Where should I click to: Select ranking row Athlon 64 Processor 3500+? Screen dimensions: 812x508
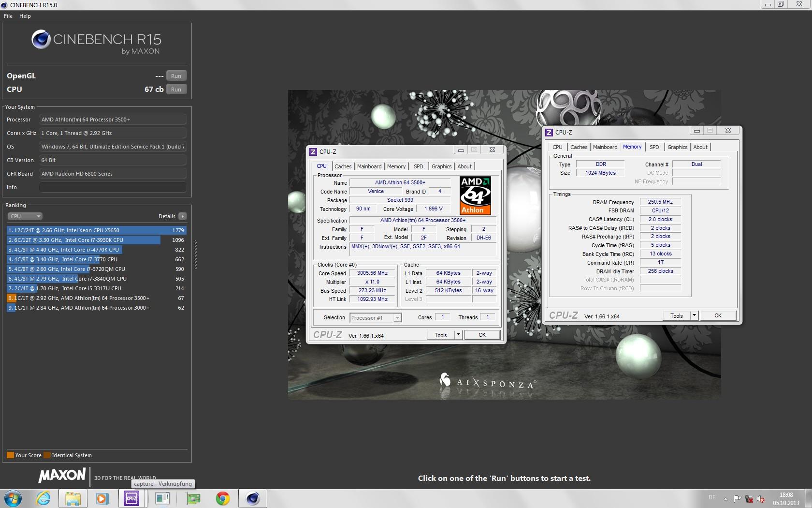point(97,298)
